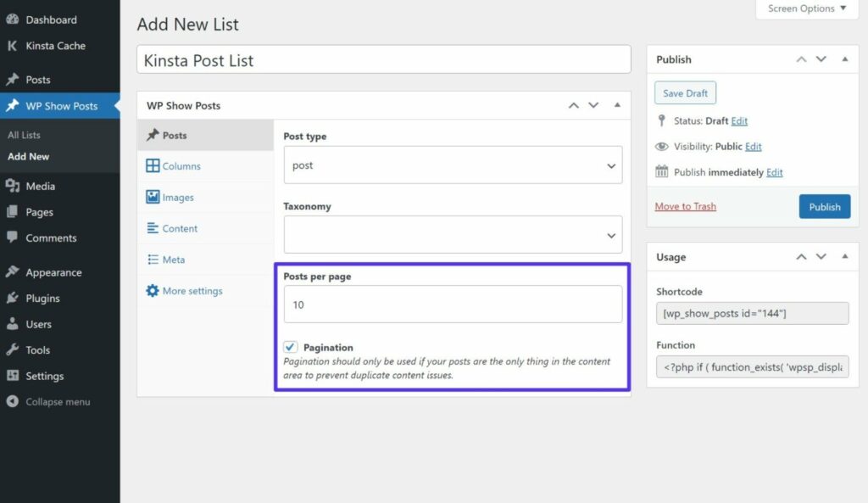Select the Media icon in sidebar
The image size is (868, 503).
click(13, 186)
